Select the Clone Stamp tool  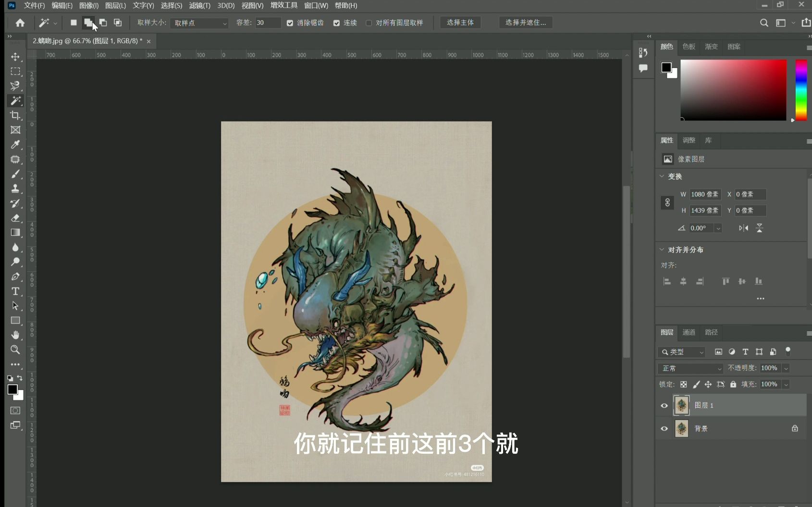(x=15, y=189)
